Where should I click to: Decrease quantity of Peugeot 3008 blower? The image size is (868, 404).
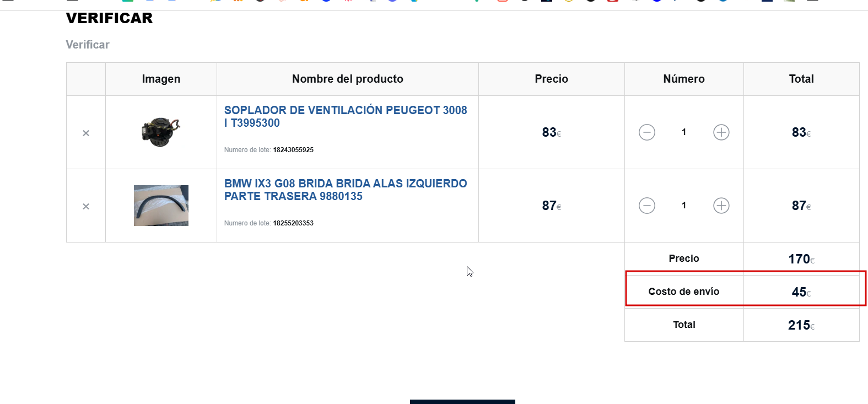coord(647,132)
